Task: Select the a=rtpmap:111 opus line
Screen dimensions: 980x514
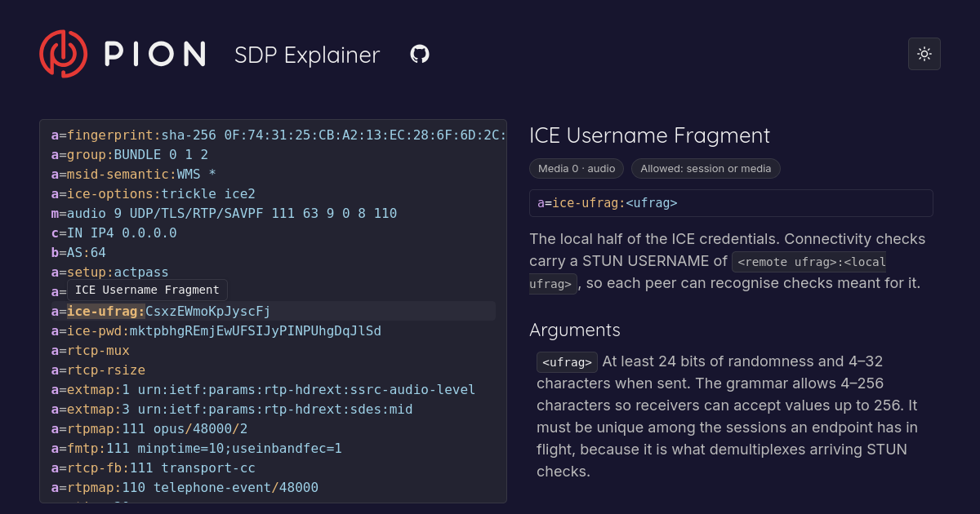Action: click(149, 428)
